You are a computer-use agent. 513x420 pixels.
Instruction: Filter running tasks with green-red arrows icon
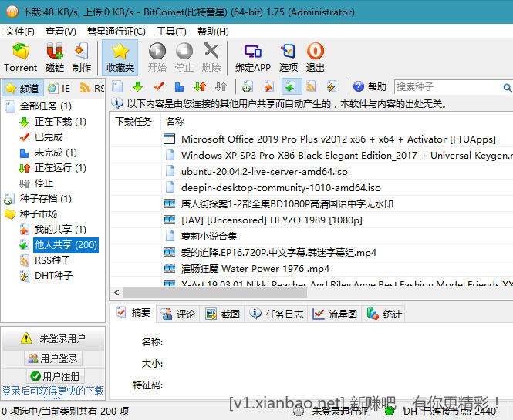(200, 87)
